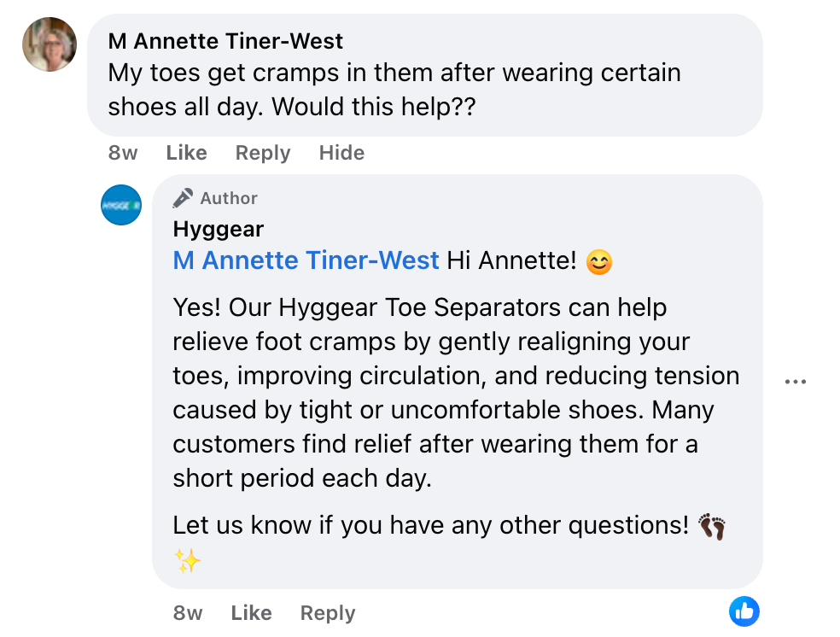Like Annette's comment about toe cramps
Screen dimensions: 840x637
(x=186, y=153)
